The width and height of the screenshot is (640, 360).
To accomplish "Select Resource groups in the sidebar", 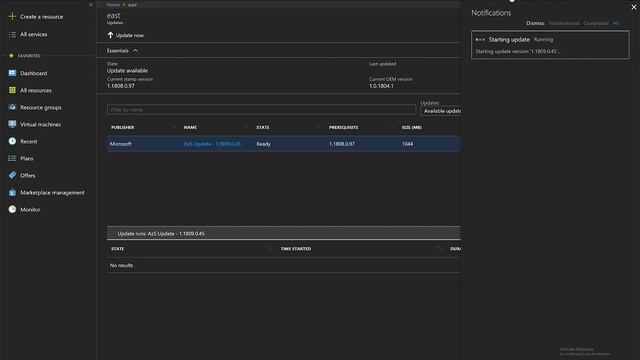I will click(x=41, y=107).
